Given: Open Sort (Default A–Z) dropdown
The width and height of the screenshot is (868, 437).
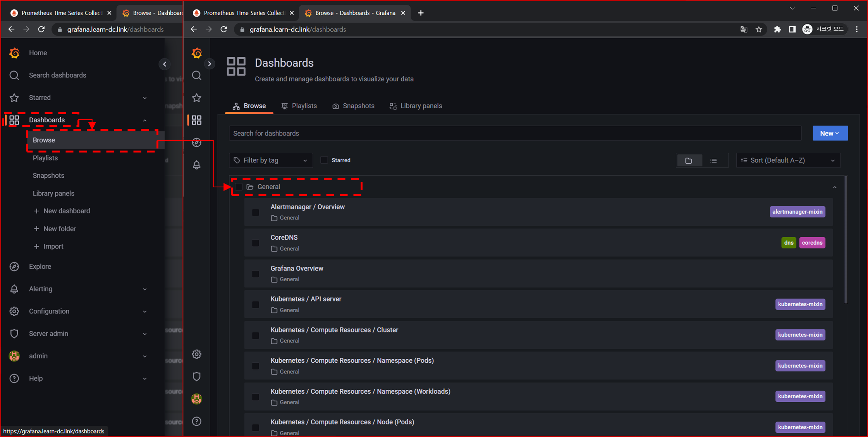Looking at the screenshot, I should (788, 160).
